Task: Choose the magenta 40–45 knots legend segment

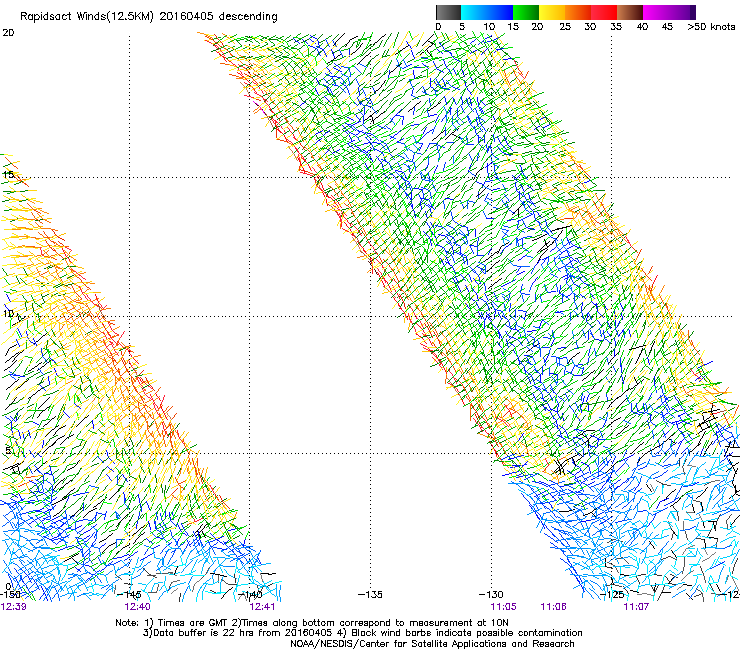Action: [656, 12]
